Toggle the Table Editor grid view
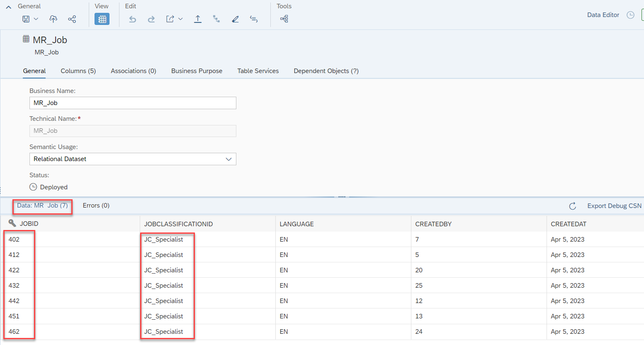Viewport: 644px width, 345px height. pos(102,19)
